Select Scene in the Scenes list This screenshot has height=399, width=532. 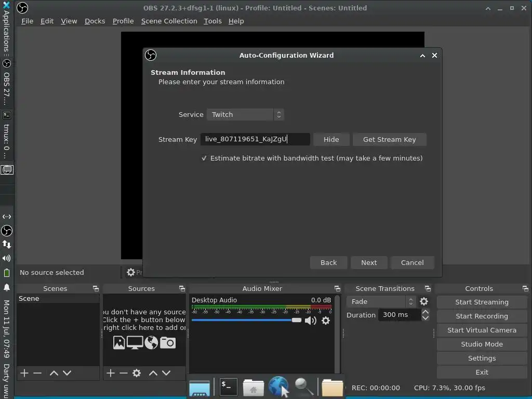tap(58, 299)
